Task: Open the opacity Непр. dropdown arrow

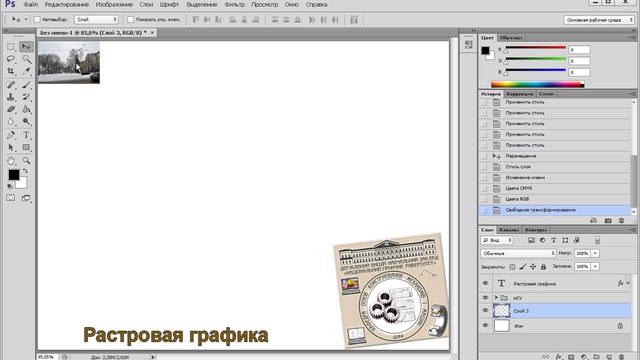Action: [595, 253]
